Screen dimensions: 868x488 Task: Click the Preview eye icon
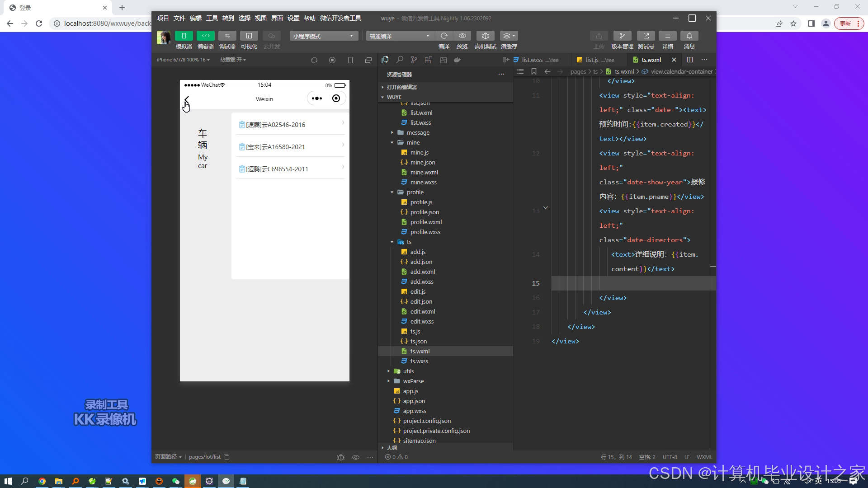pos(462,36)
